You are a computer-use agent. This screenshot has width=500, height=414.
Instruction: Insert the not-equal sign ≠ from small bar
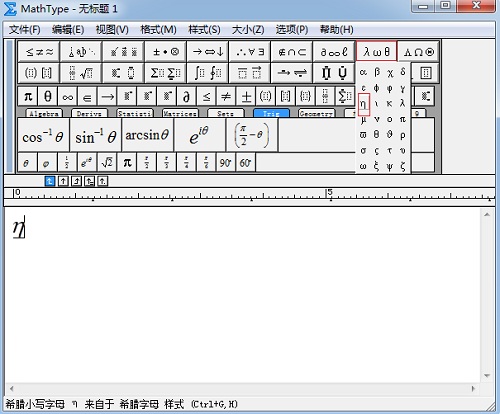[x=226, y=97]
